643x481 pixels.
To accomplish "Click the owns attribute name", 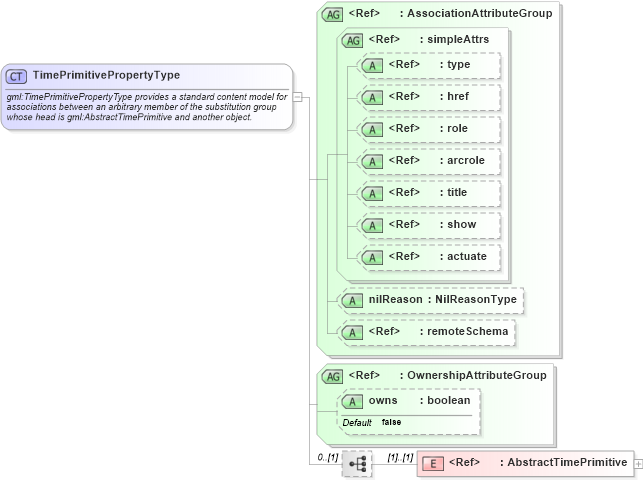I will [x=383, y=400].
